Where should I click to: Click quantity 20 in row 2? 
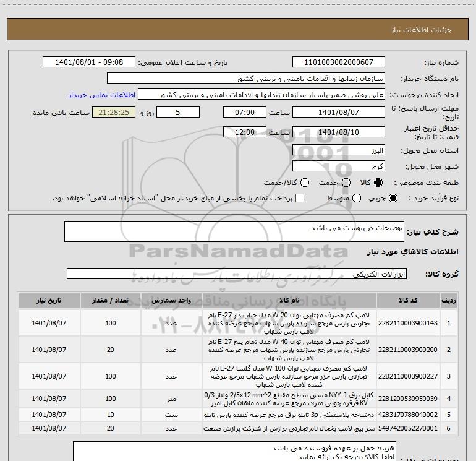(111, 350)
